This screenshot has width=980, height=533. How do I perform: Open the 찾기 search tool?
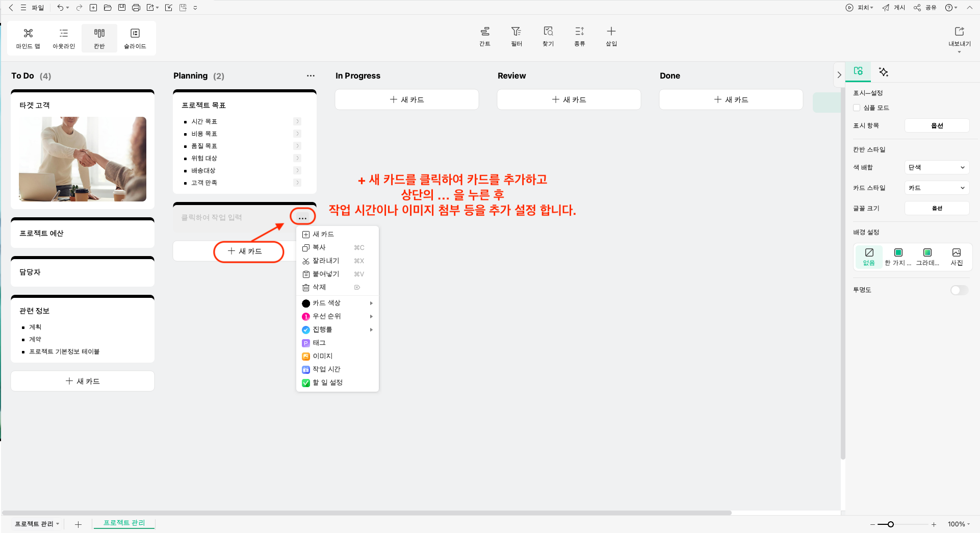tap(548, 36)
